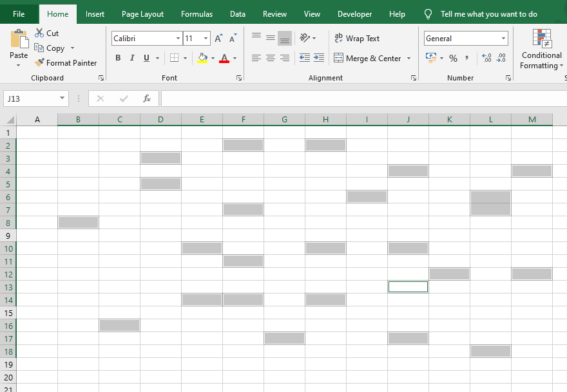Increase font size with the larger A icon

218,38
